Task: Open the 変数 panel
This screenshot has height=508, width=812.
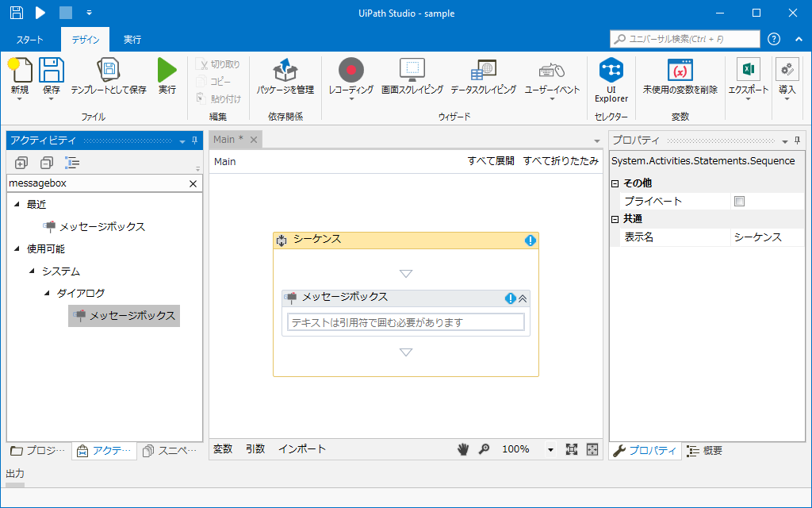Action: tap(223, 449)
